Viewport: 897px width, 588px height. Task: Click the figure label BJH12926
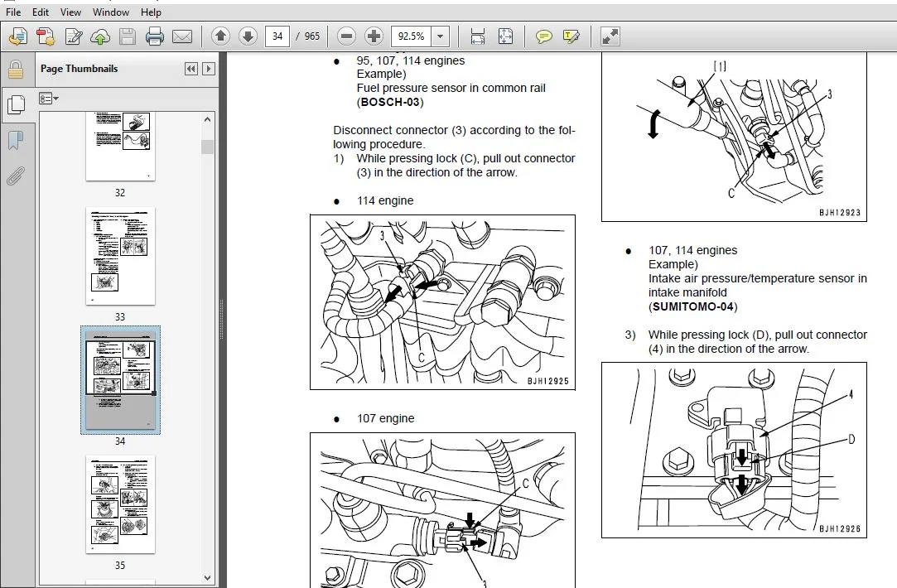[x=840, y=529]
